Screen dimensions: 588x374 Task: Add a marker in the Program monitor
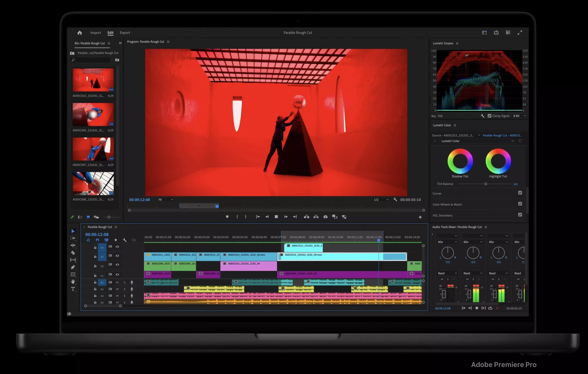click(x=227, y=217)
